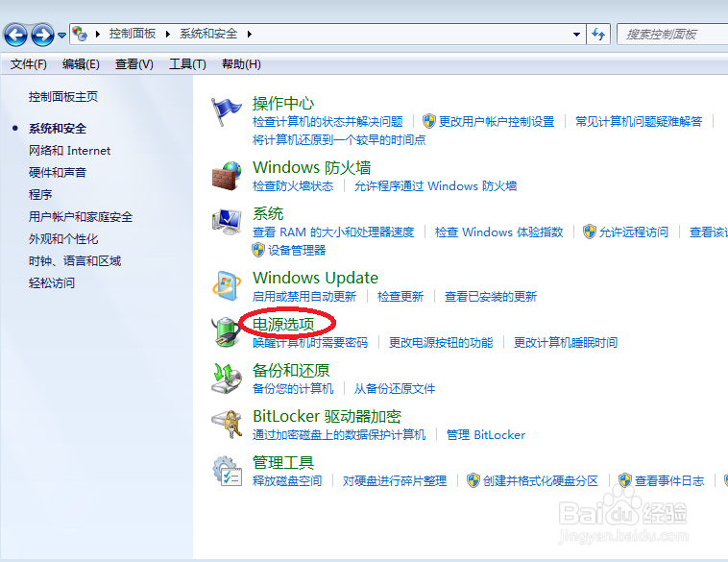The height and width of the screenshot is (562, 728).
Task: Click 控制面板 breadcrumb in address bar
Action: pos(133,34)
